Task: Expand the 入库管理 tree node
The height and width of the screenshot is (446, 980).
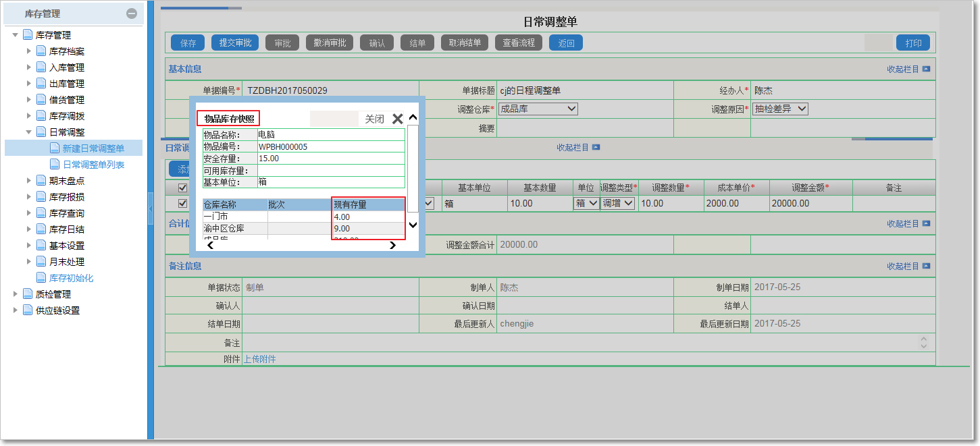Action: click(29, 67)
